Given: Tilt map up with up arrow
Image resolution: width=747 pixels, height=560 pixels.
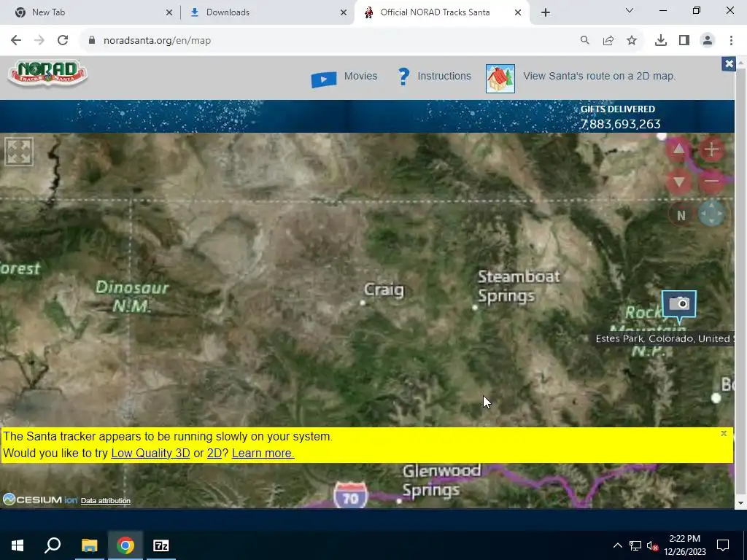Looking at the screenshot, I should [x=678, y=149].
